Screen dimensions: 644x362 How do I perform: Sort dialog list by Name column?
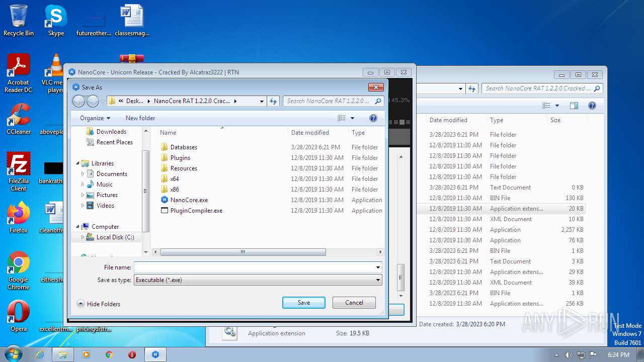pos(221,133)
